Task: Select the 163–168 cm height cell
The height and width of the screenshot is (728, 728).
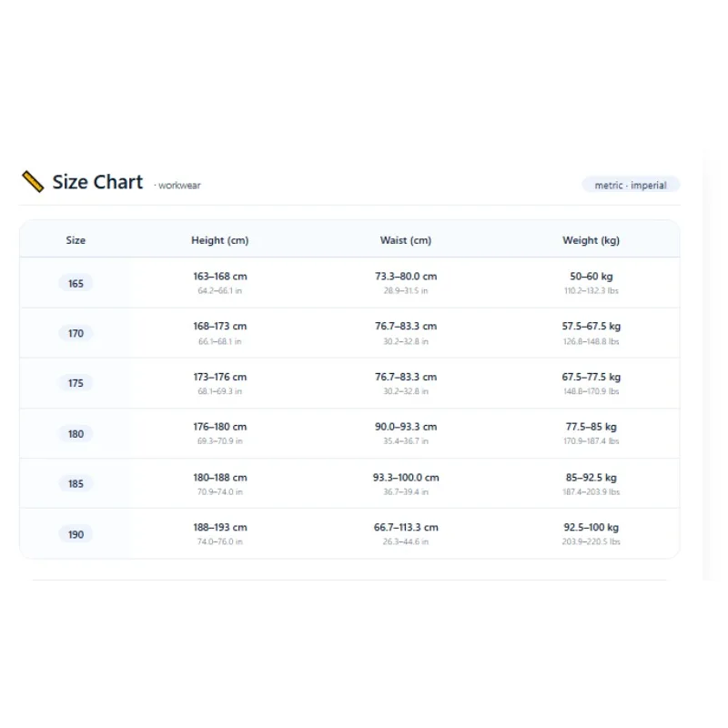Action: click(220, 282)
